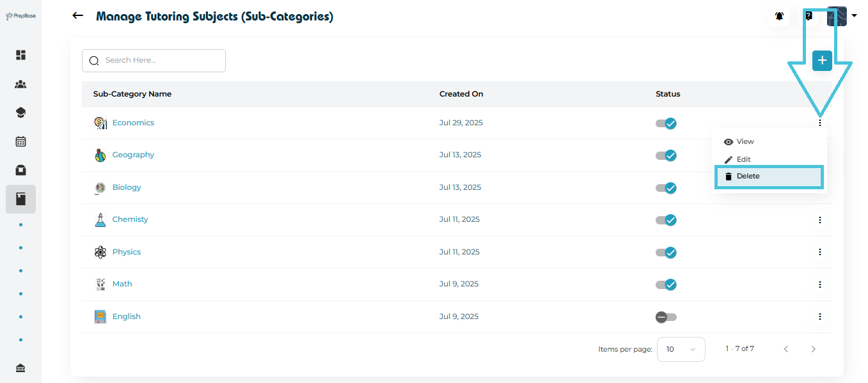The image size is (868, 383).
Task: Disable the Economics status toggle
Action: 667,123
